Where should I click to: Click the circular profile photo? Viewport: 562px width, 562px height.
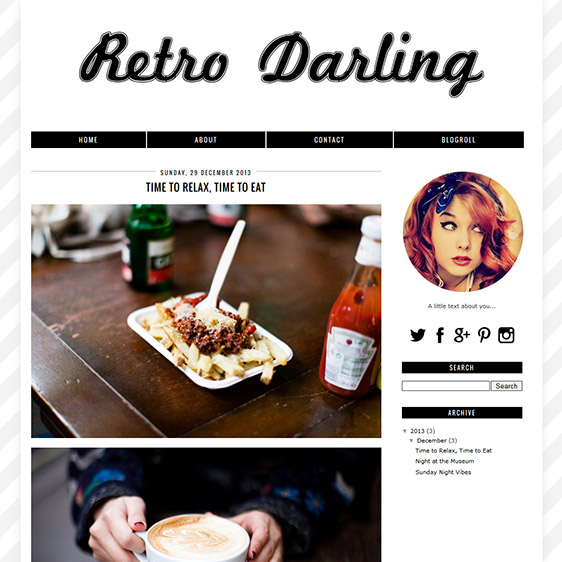click(x=463, y=232)
